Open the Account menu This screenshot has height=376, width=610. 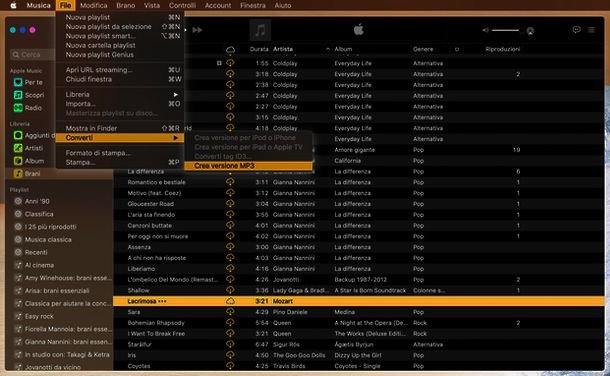[x=218, y=5]
